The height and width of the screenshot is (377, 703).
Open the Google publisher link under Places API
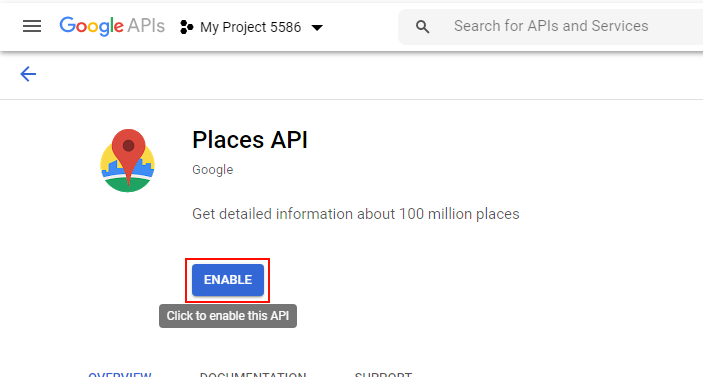pos(213,170)
